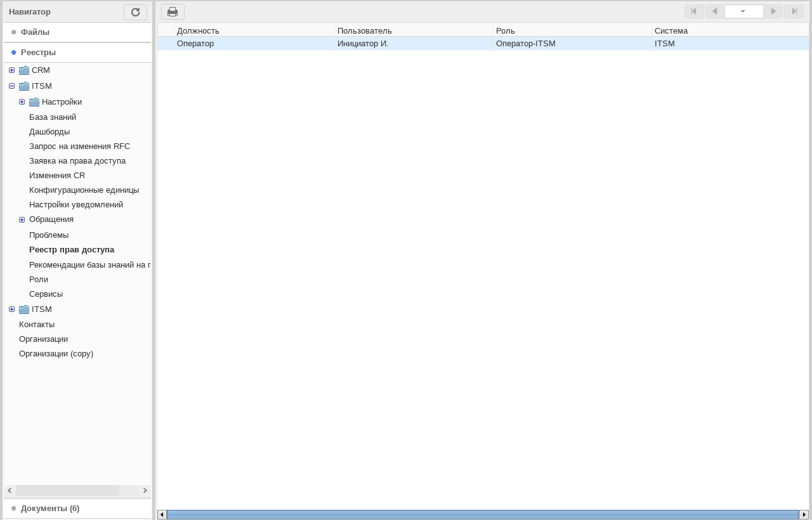Open Организации registry
The height and width of the screenshot is (520, 812).
pos(43,339)
